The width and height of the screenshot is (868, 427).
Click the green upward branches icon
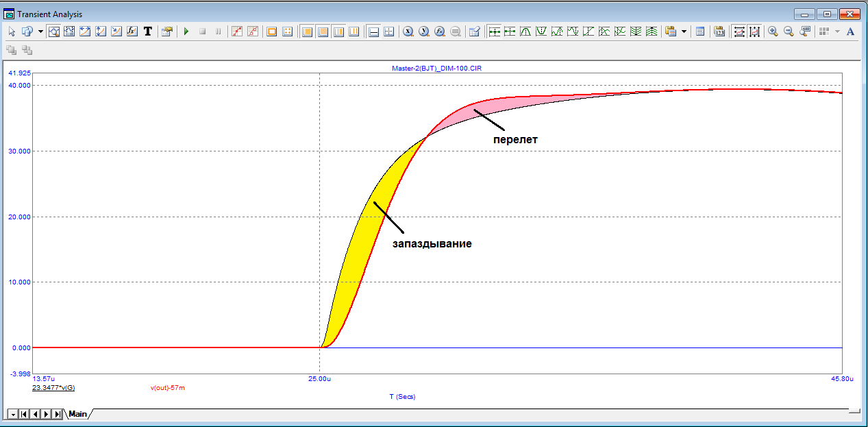pos(652,32)
